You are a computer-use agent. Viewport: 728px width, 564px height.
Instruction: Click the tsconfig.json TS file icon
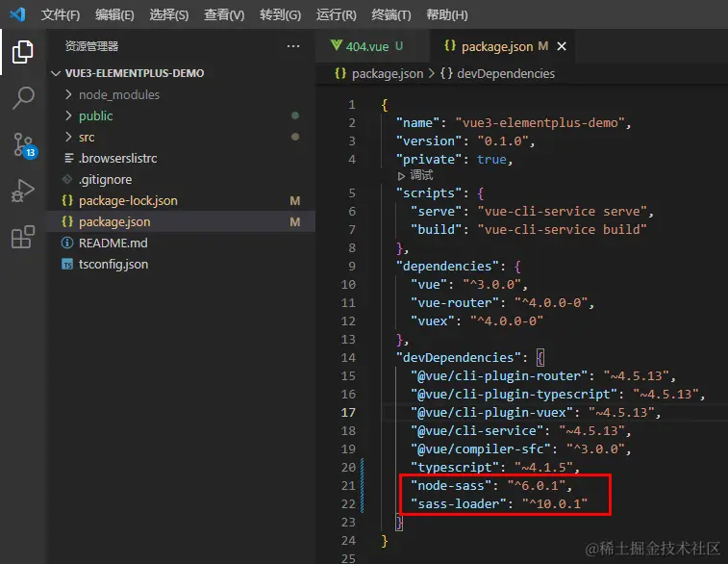point(67,265)
